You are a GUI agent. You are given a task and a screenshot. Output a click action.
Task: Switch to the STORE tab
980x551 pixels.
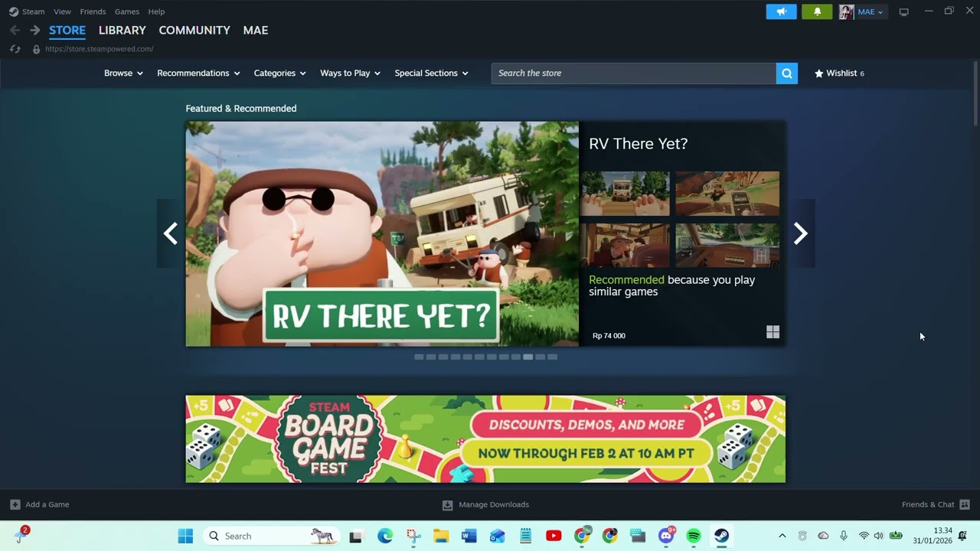click(x=67, y=31)
